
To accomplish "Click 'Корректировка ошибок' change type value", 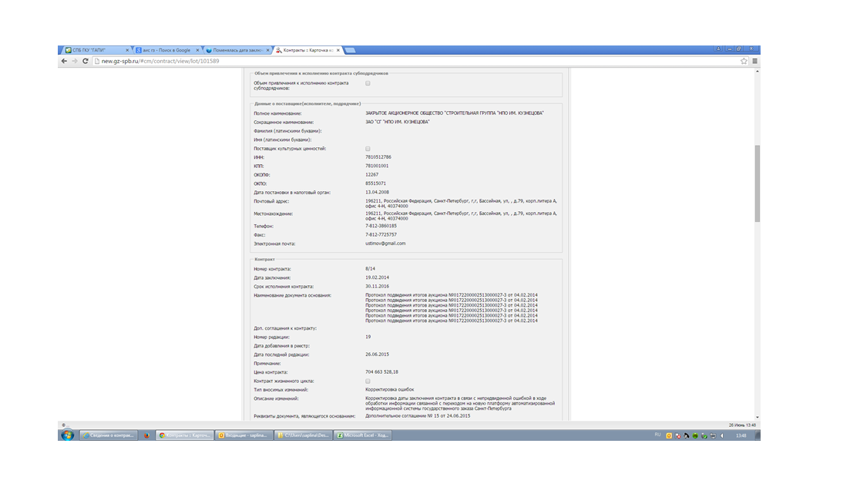I will pyautogui.click(x=390, y=389).
